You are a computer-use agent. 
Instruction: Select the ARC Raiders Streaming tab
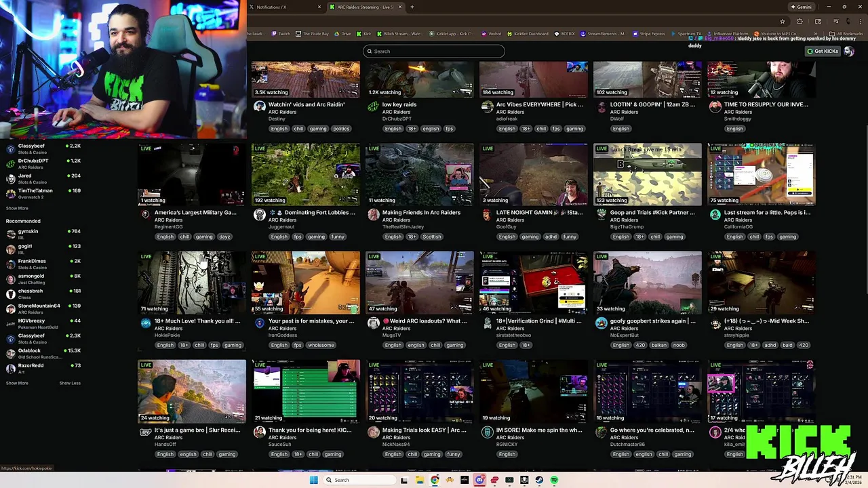tap(365, 7)
